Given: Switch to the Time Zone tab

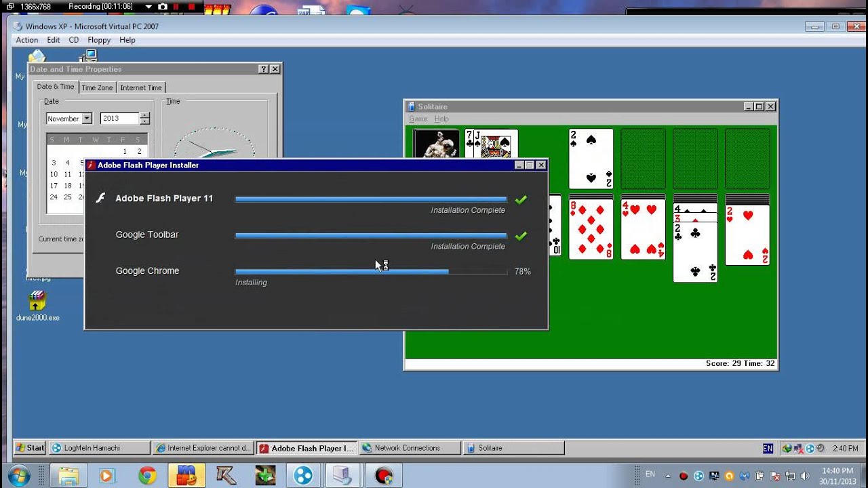Looking at the screenshot, I should click(x=97, y=87).
